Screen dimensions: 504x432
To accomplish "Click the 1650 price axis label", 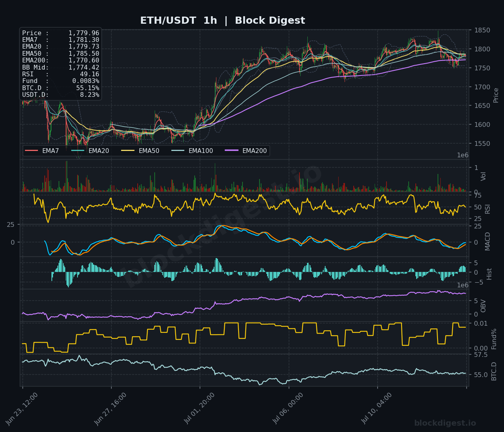I will [x=482, y=106].
